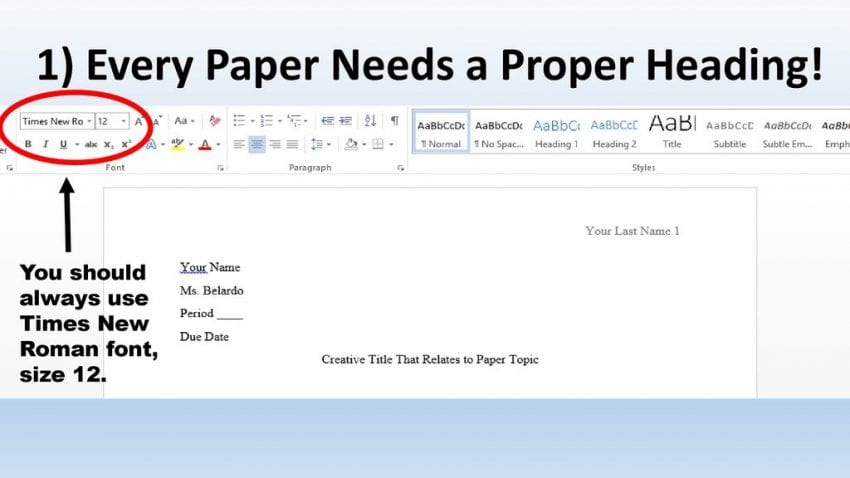The width and height of the screenshot is (850, 478).
Task: Click the Align Right icon
Action: click(x=275, y=145)
